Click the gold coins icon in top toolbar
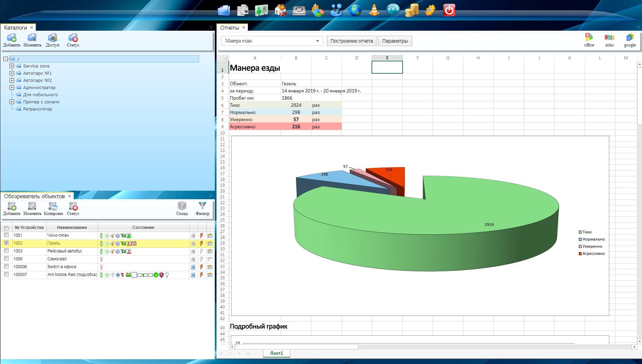 [411, 10]
